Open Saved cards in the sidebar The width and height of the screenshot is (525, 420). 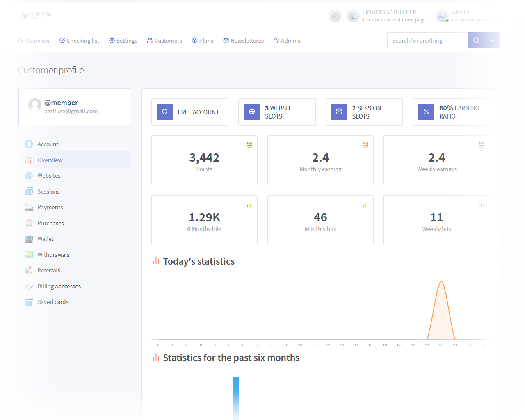75,302
